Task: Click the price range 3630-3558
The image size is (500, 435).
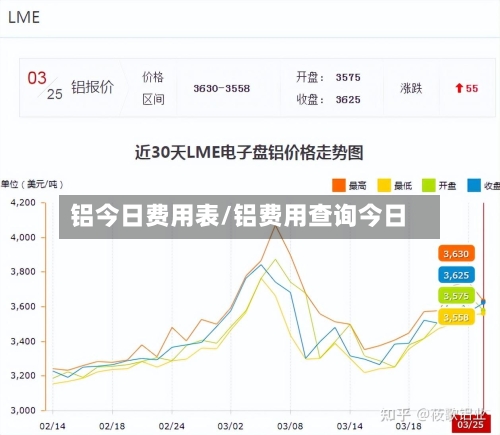Action: [222, 88]
